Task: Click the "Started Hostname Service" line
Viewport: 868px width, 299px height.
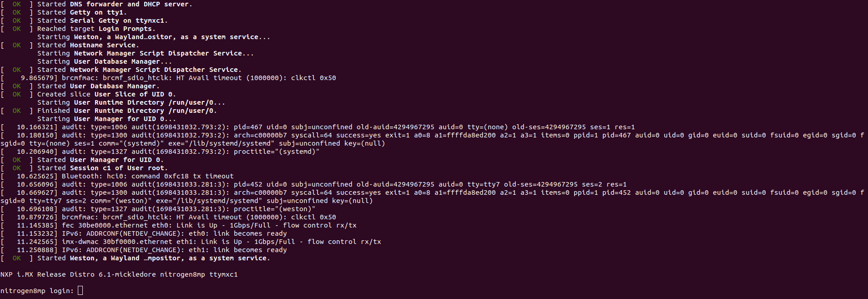Action: coord(88,45)
